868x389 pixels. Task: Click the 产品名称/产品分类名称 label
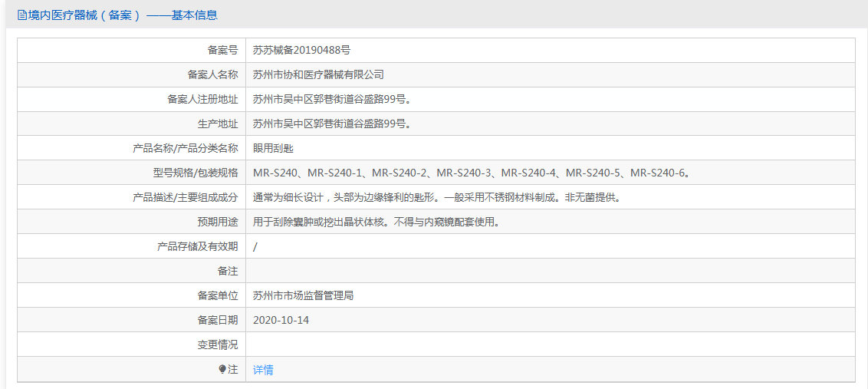click(x=186, y=148)
